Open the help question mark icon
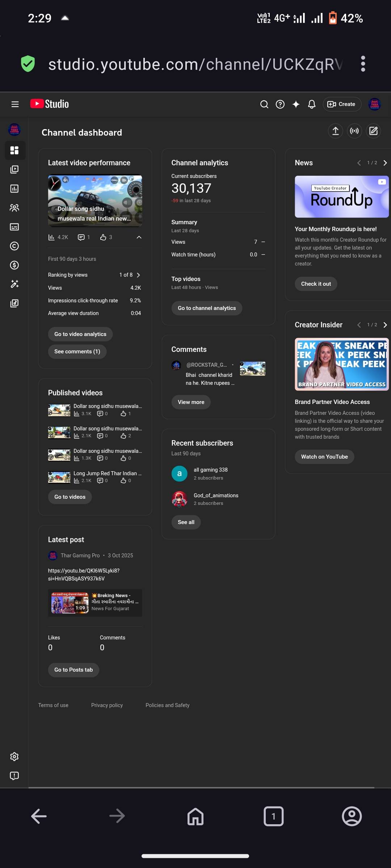Screen dimensions: 391x868 280,104
